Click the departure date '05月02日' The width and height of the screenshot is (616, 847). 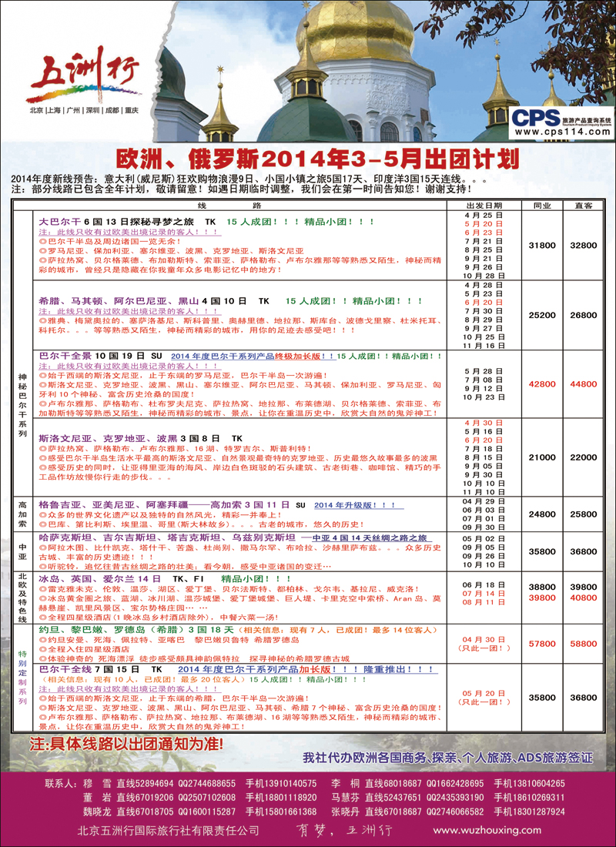[483, 539]
